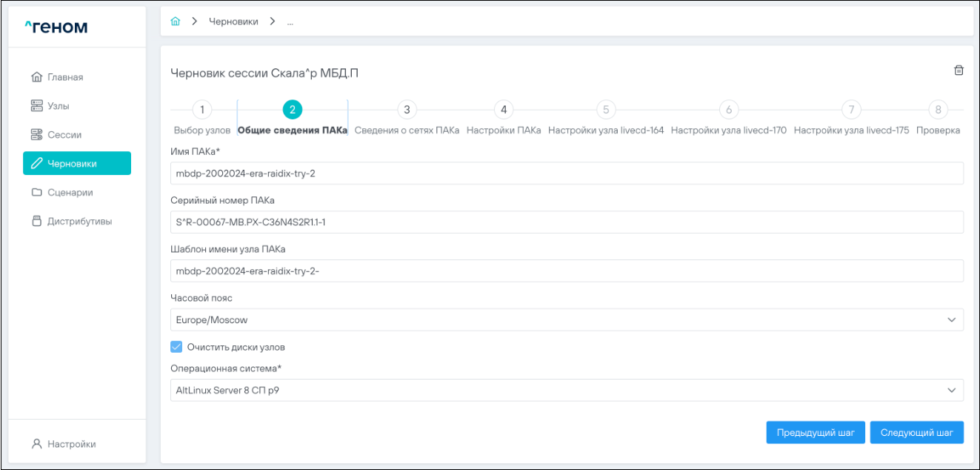Open Сессии via sessions icon
The image size is (980, 470).
[x=36, y=135]
